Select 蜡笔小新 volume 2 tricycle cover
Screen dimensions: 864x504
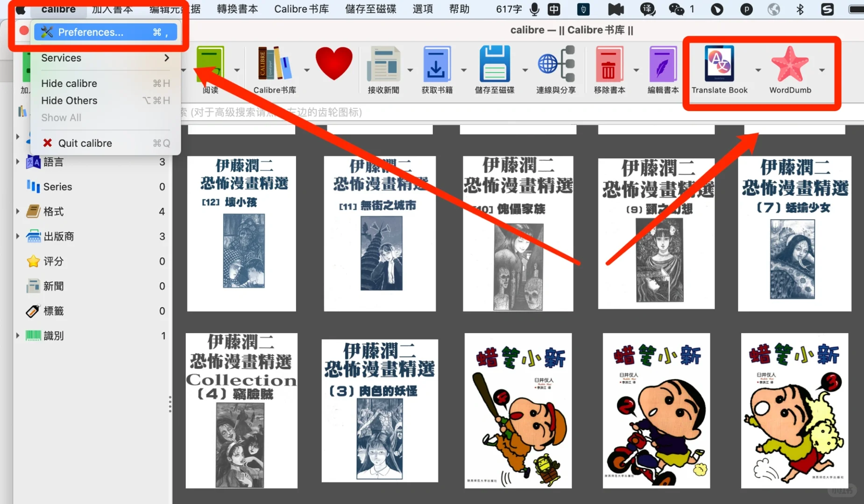point(656,411)
